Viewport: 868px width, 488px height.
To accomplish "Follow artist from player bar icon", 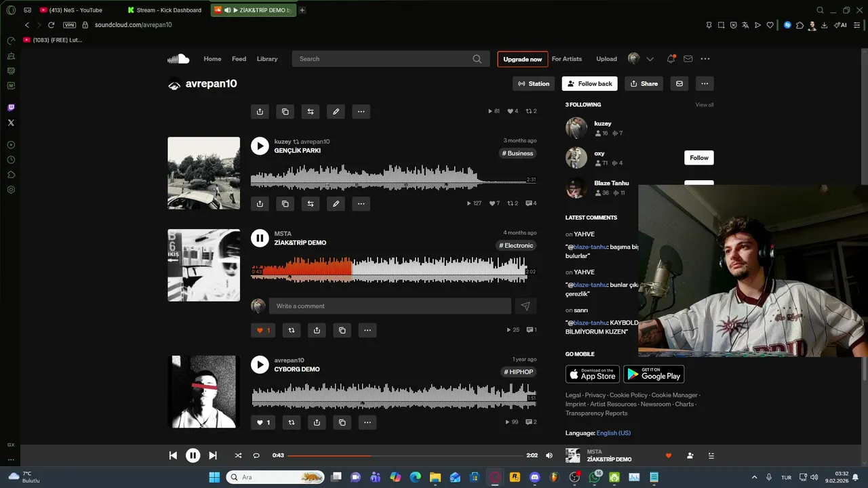I will tap(690, 455).
